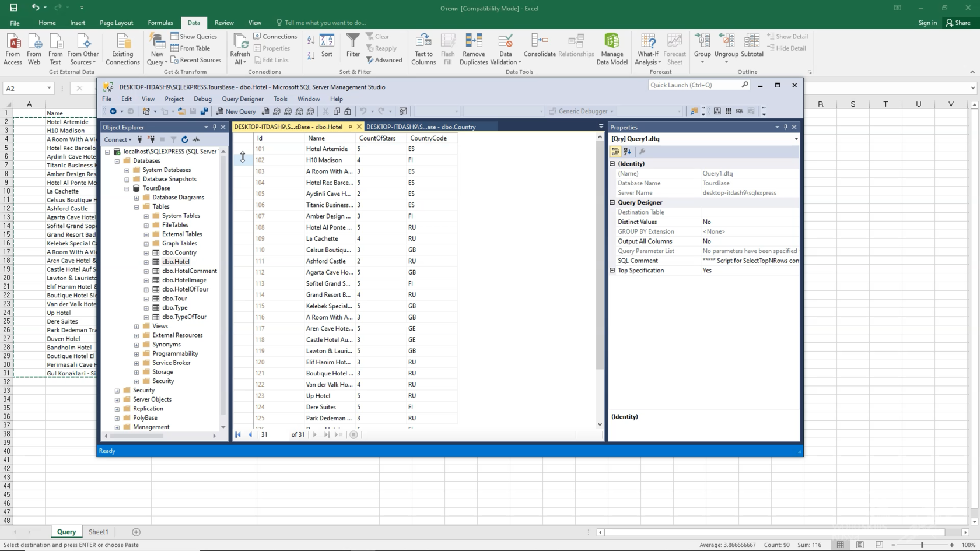Expand Top Specification property

pos(612,271)
